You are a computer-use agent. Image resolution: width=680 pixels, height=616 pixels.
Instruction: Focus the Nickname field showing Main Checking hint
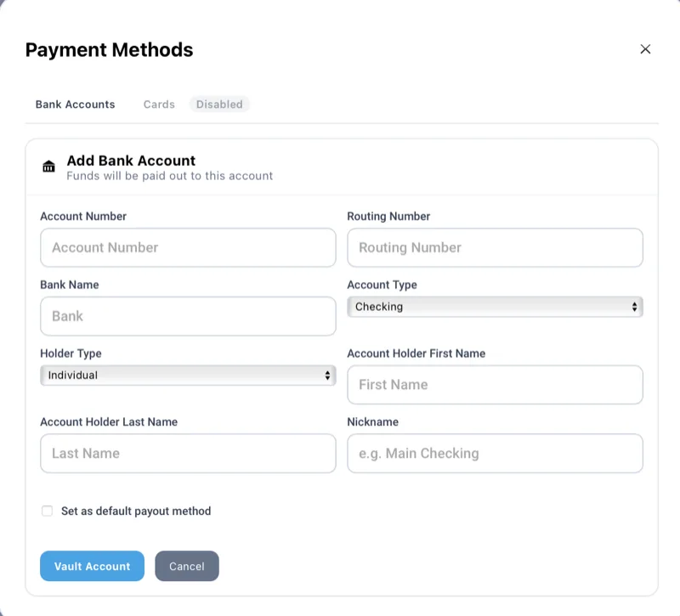pyautogui.click(x=495, y=454)
